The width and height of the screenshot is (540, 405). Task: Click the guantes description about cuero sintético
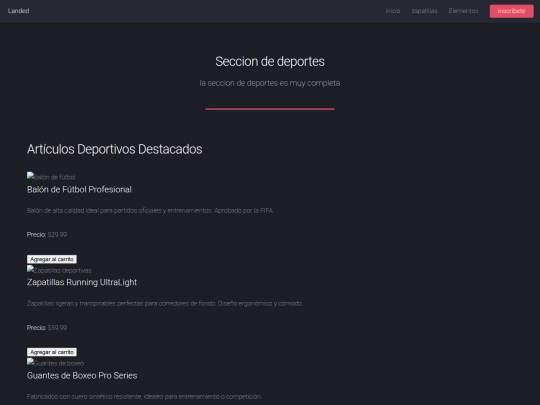tap(144, 396)
